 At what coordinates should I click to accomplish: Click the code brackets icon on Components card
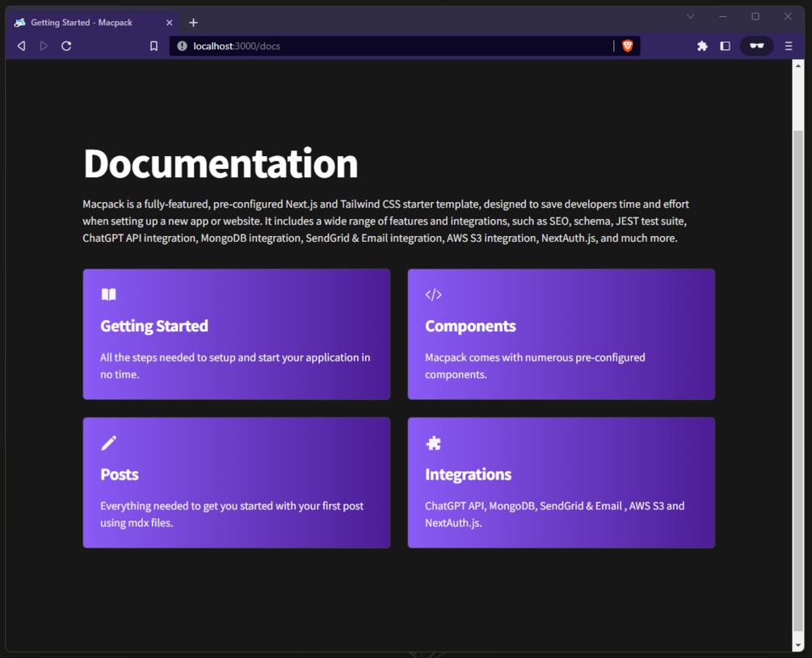[433, 295]
